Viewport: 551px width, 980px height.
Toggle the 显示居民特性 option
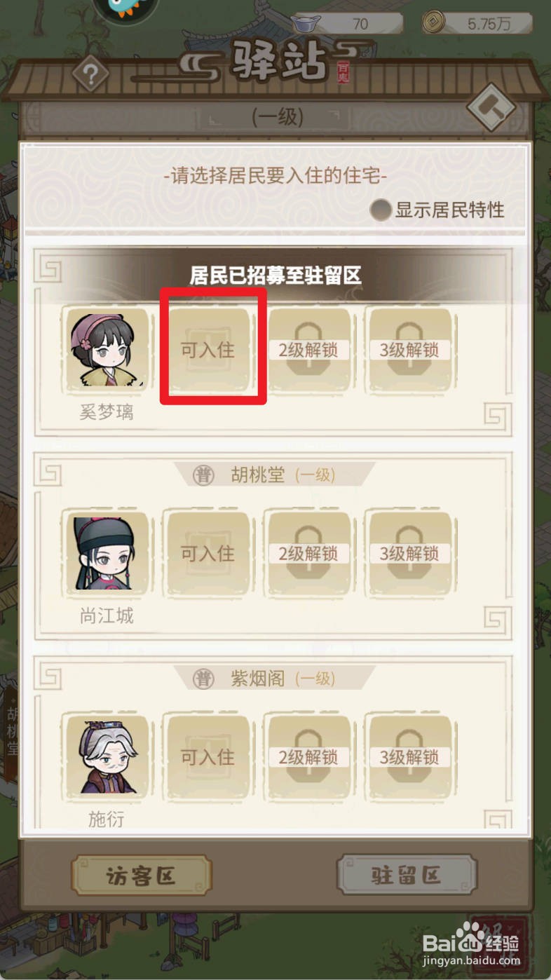point(437,210)
